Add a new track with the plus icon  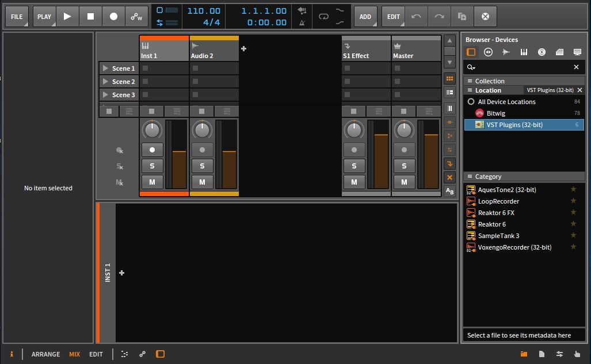(x=243, y=49)
